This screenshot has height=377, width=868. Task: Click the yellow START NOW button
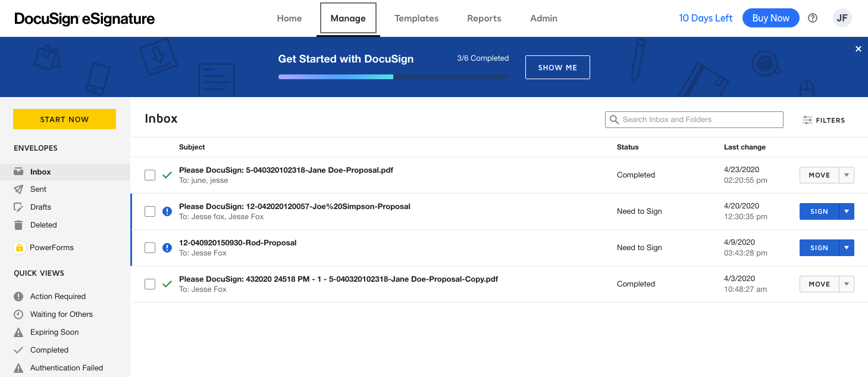[64, 119]
